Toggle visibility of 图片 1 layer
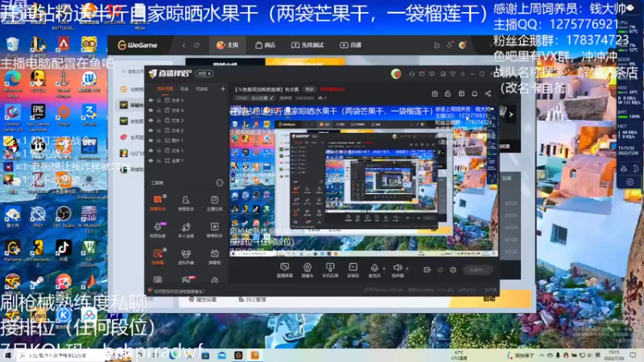Image resolution: width=644 pixels, height=362 pixels. coord(151,140)
